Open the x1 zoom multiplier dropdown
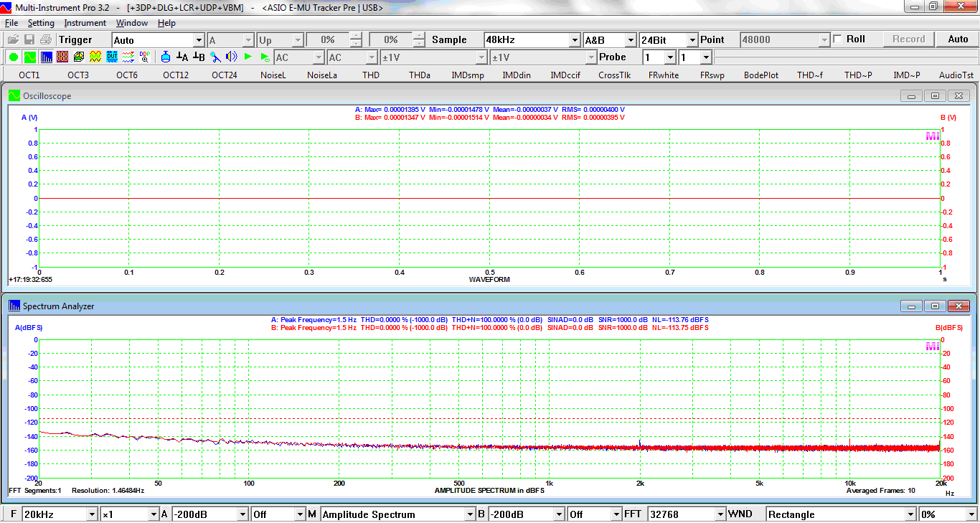This screenshot has width=980, height=523. click(153, 514)
